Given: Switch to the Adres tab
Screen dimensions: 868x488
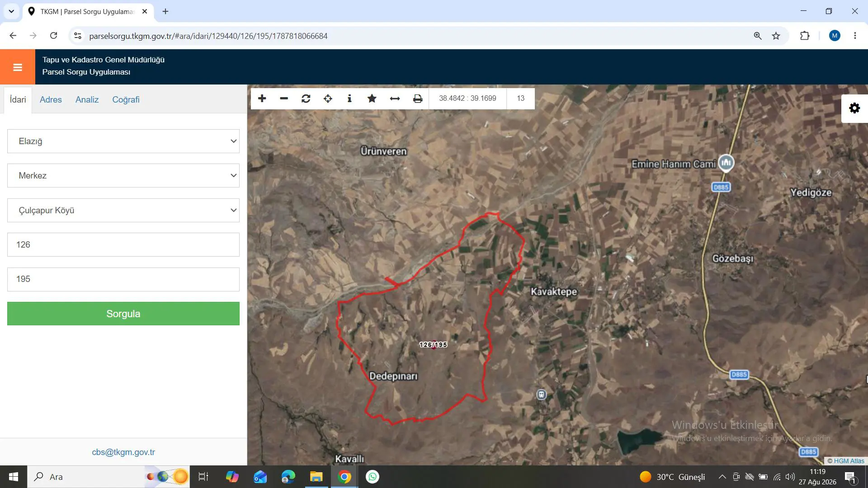Looking at the screenshot, I should tap(51, 99).
